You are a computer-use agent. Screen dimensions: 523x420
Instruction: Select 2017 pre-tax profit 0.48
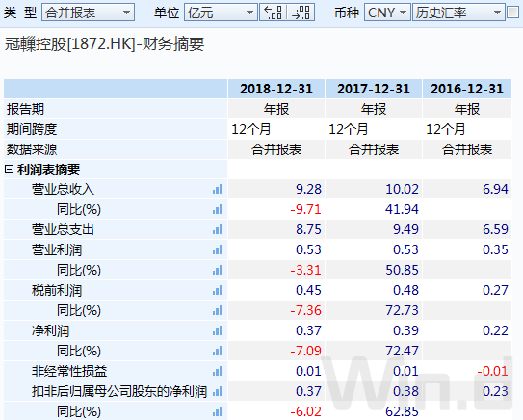(x=405, y=290)
